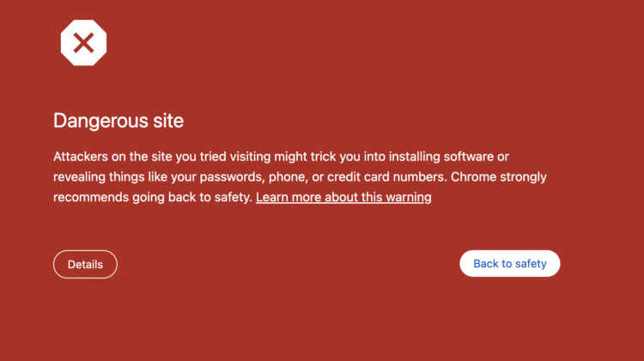Visit the Learn more hyperlink
Image resolution: width=644 pixels, height=361 pixels.
click(343, 197)
